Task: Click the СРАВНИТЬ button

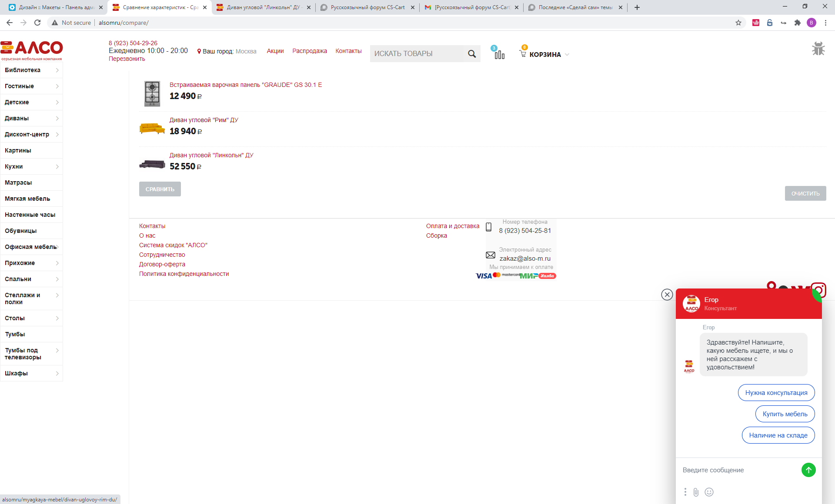Action: (160, 189)
